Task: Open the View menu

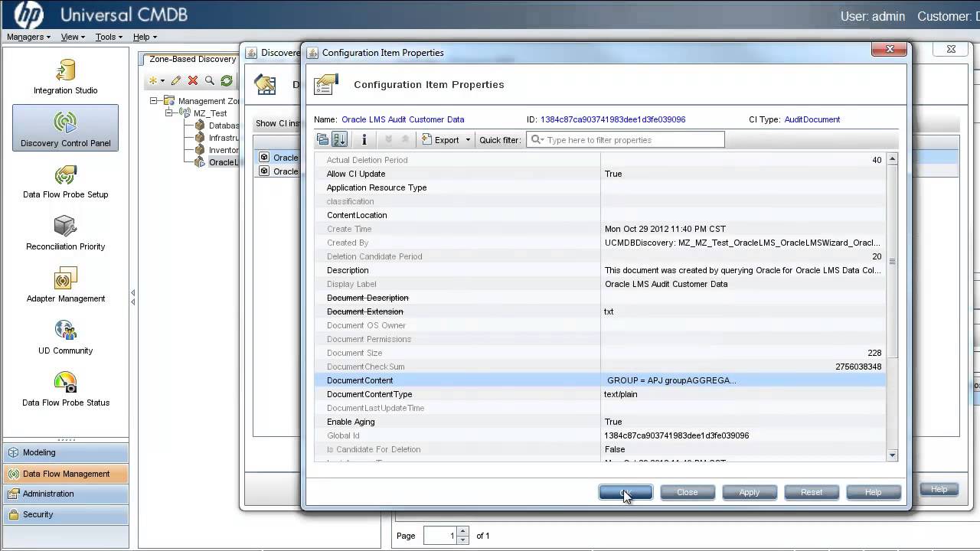Action: [x=72, y=37]
